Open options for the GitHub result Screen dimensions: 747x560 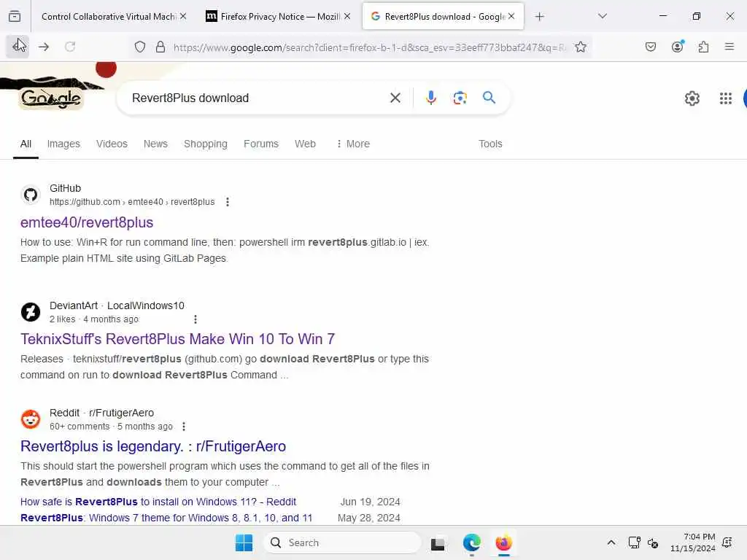pyautogui.click(x=228, y=202)
